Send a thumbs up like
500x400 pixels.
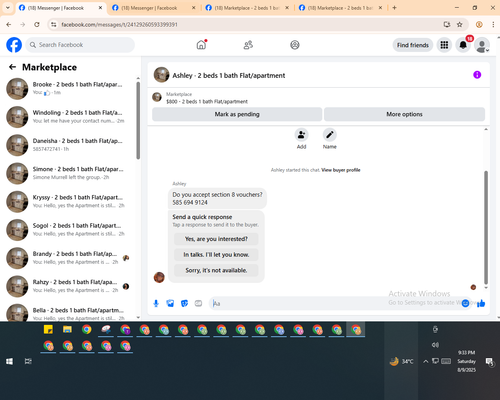click(x=481, y=303)
